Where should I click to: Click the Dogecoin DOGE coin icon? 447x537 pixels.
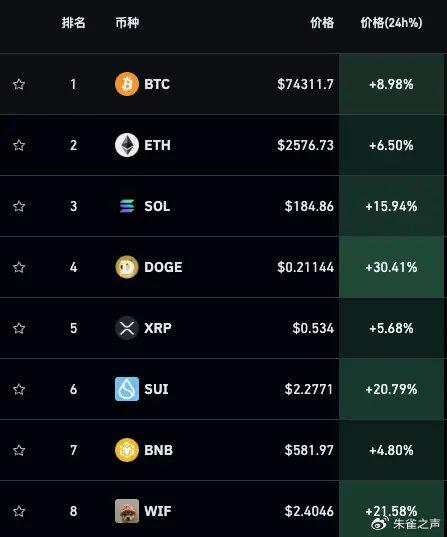click(127, 267)
